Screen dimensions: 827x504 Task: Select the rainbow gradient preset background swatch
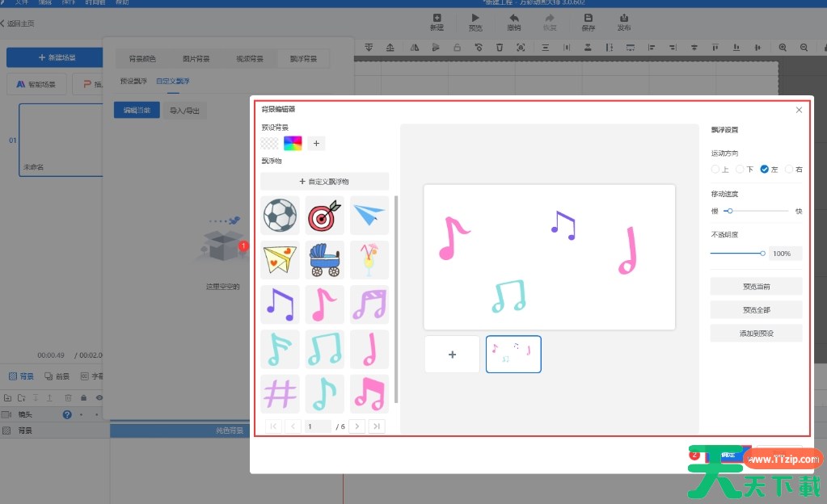tap(293, 143)
